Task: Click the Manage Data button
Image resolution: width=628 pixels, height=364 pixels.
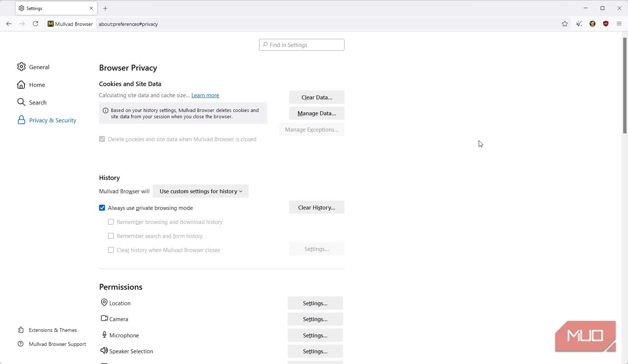Action: [317, 113]
